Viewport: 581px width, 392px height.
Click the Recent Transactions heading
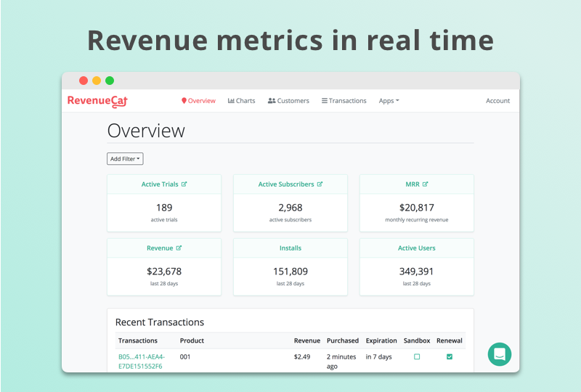click(x=160, y=322)
